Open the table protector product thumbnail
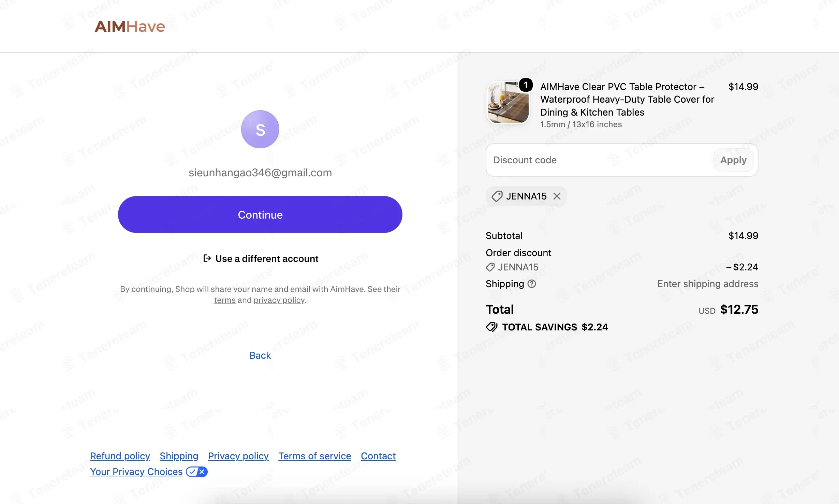This screenshot has width=839, height=504. [x=508, y=103]
